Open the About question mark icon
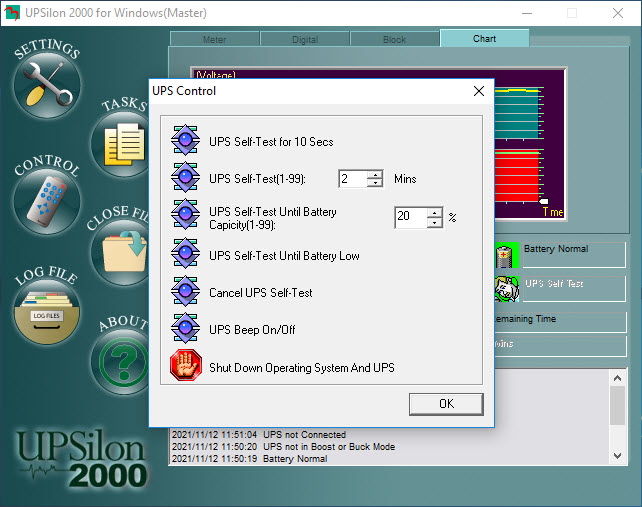Viewport: 642px width, 507px height. pos(120,362)
